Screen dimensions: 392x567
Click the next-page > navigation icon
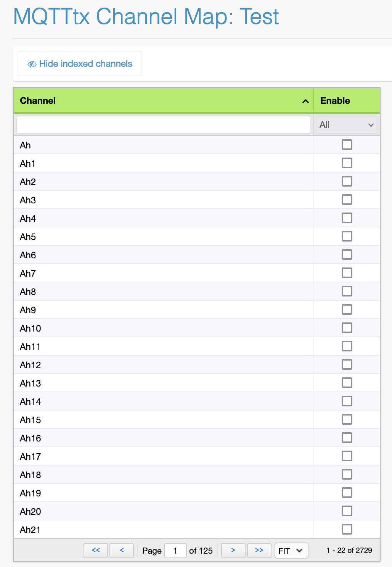[x=233, y=550]
